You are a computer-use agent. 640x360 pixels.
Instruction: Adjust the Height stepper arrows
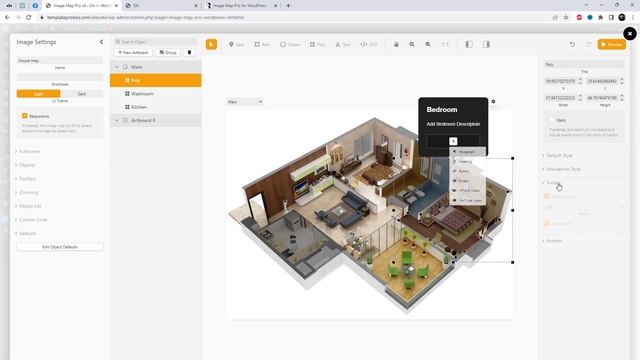click(x=622, y=98)
